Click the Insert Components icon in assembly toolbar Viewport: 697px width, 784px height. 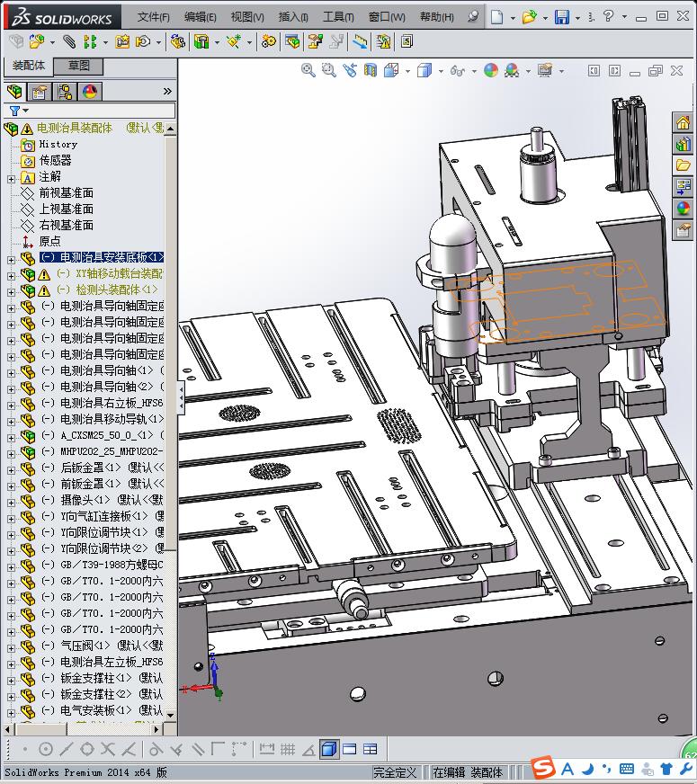36,41
